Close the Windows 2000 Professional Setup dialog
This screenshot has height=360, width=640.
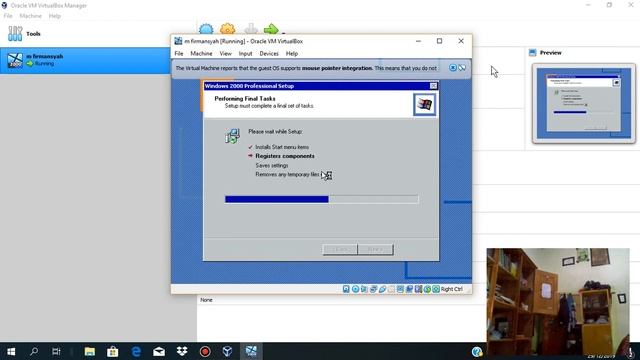tap(433, 86)
